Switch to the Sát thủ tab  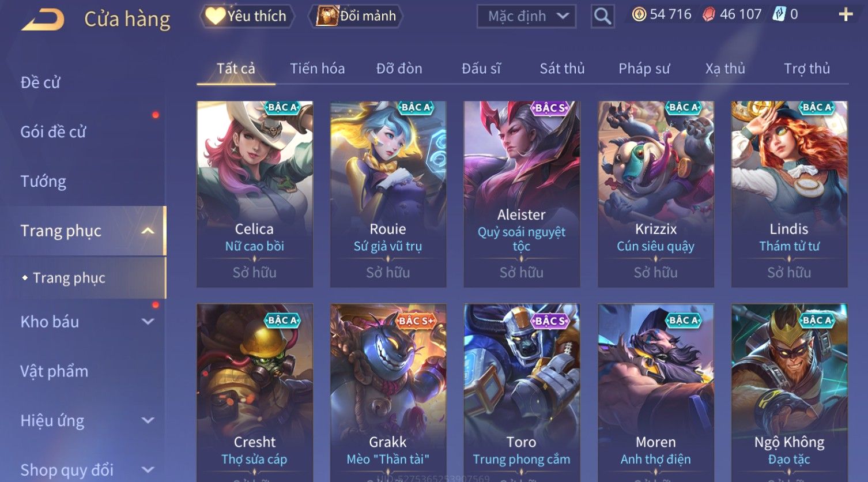coord(562,69)
